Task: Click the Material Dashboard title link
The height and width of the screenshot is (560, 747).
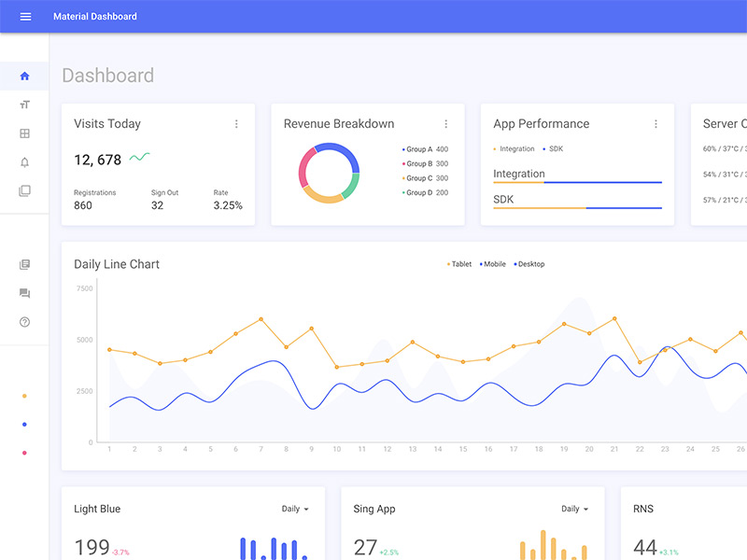Action: click(95, 17)
